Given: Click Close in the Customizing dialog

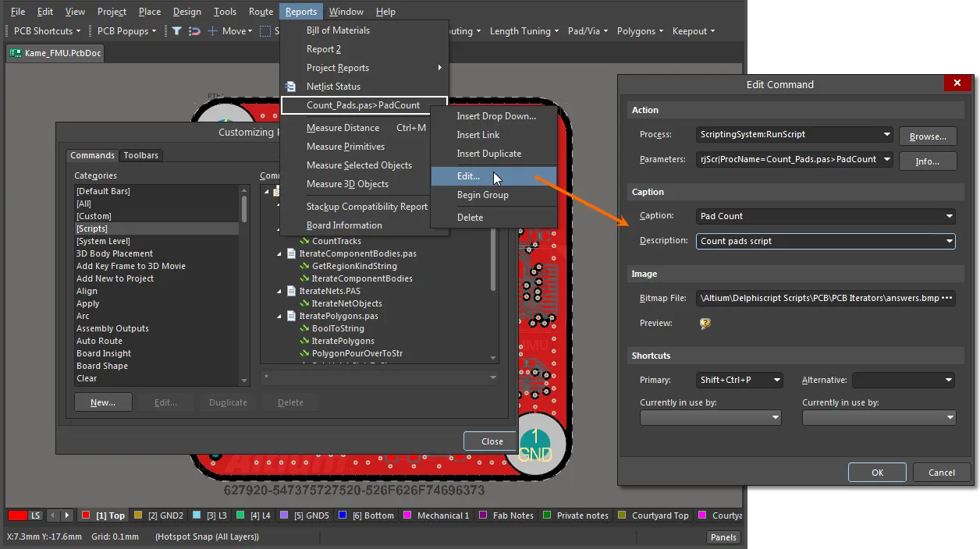Looking at the screenshot, I should coord(492,441).
